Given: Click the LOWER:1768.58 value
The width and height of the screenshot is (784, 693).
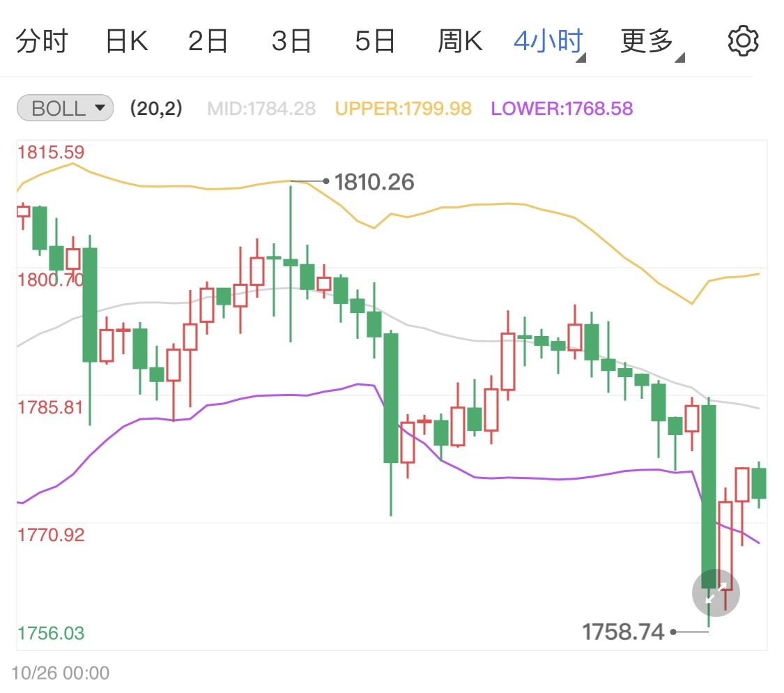Looking at the screenshot, I should [x=562, y=108].
